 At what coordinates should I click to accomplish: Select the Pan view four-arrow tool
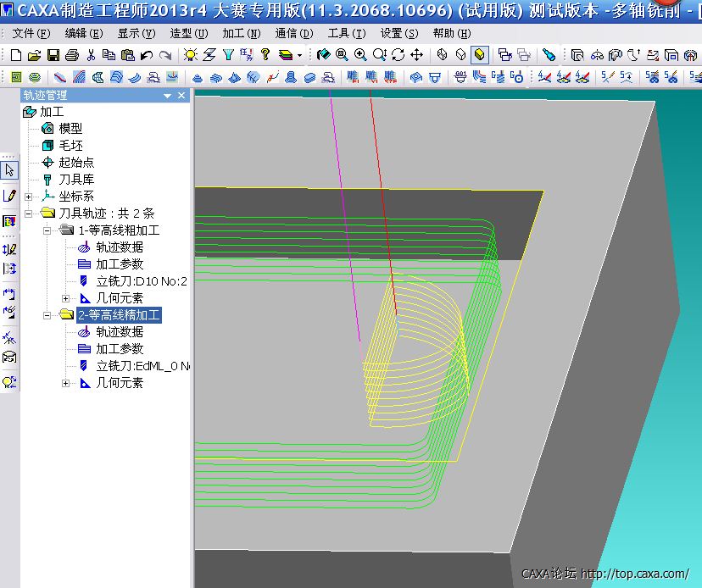pyautogui.click(x=416, y=55)
